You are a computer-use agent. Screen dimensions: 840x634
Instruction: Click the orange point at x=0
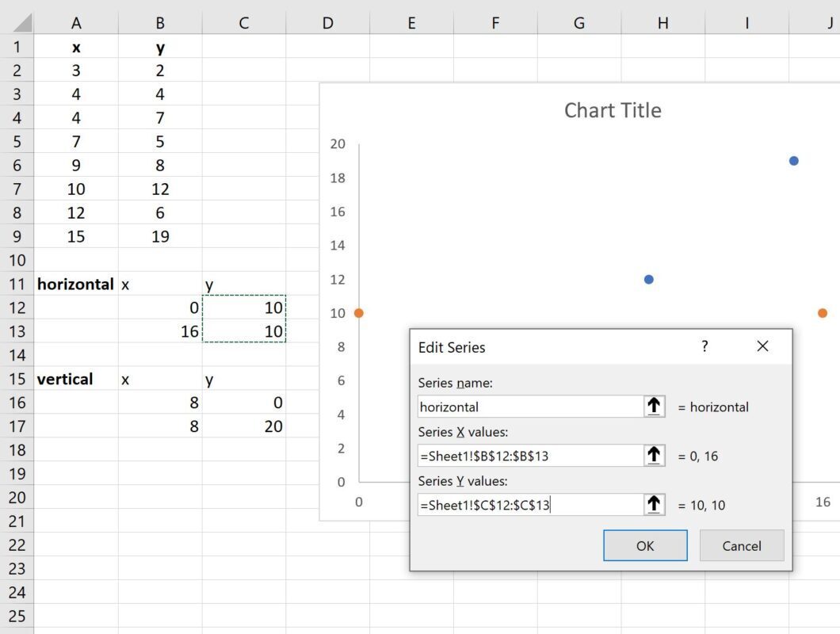click(x=359, y=313)
